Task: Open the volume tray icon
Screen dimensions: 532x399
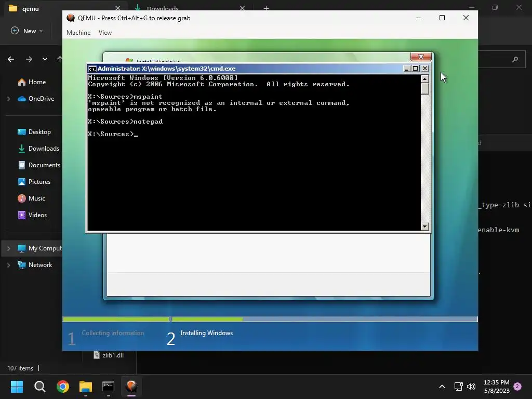Action: [471, 387]
